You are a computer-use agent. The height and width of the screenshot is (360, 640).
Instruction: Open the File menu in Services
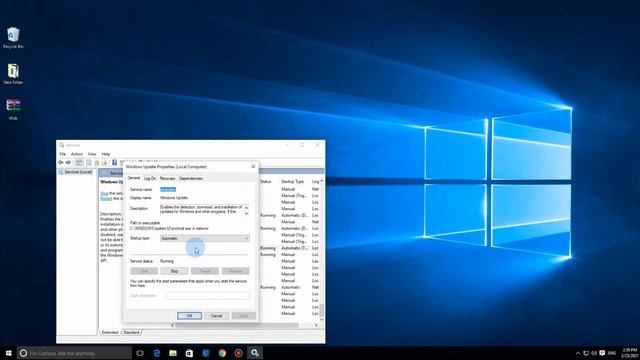(x=62, y=154)
